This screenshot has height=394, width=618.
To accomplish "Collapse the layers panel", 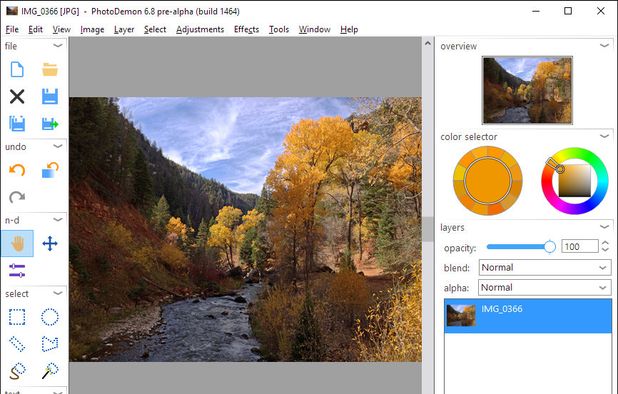I will 605,227.
